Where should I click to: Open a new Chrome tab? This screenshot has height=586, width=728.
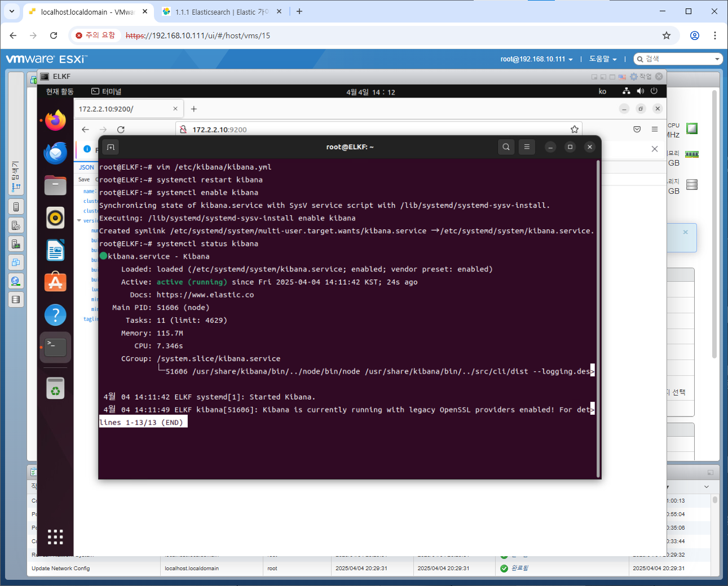tap(299, 11)
